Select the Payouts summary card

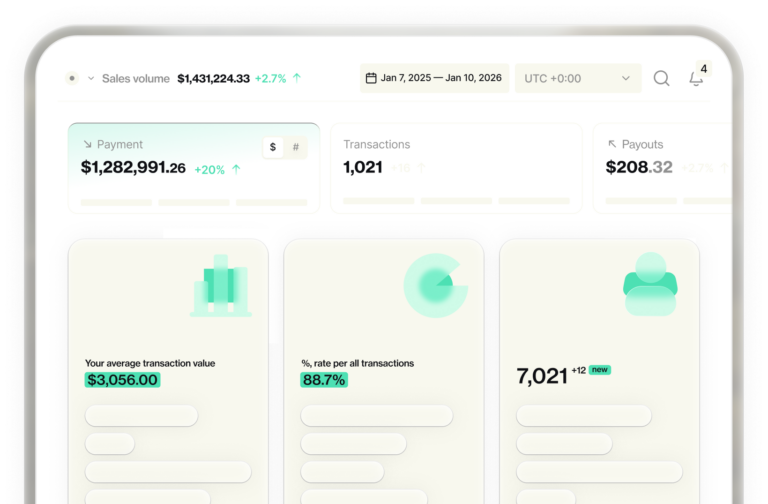click(663, 168)
